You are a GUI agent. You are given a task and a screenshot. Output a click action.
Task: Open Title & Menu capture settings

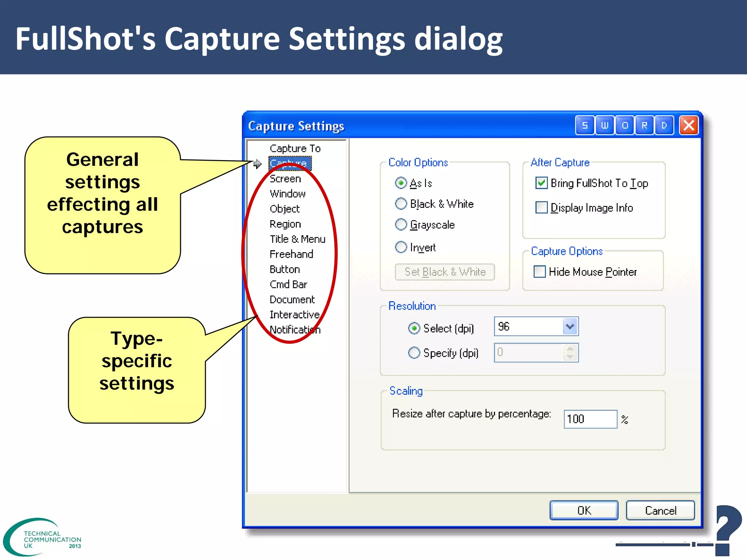pyautogui.click(x=297, y=239)
